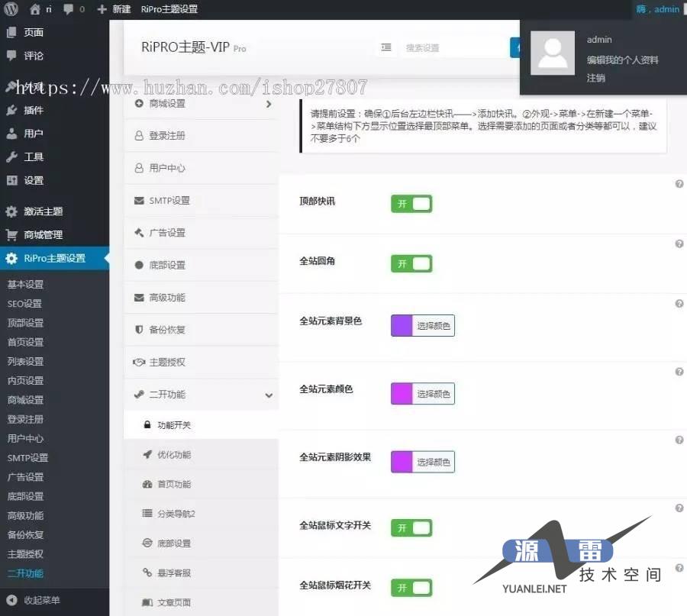Viewport: 687px width, 616px height.
Task: Open 广告设置 in the settings panel
Action: click(201, 233)
